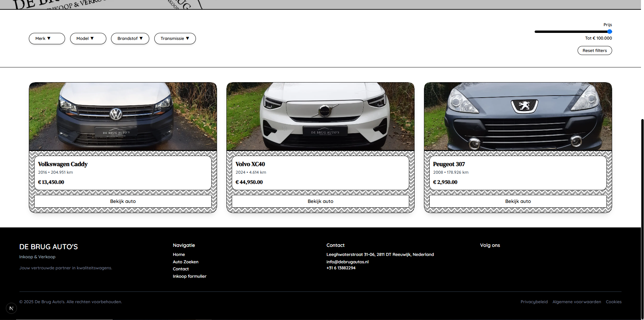Screen dimensions: 644x320
Task: Open the Algemene voorwaarden link
Action: tap(577, 302)
